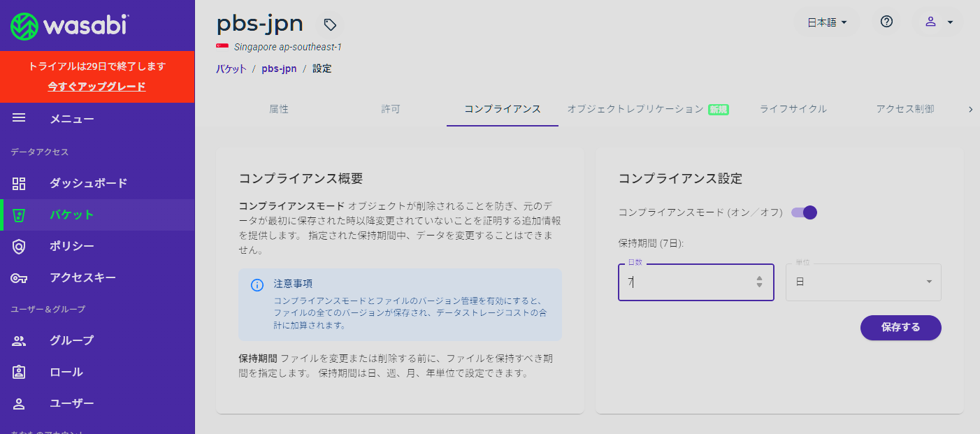The width and height of the screenshot is (980, 434).
Task: Open the 単位 unit dropdown
Action: pyautogui.click(x=863, y=282)
